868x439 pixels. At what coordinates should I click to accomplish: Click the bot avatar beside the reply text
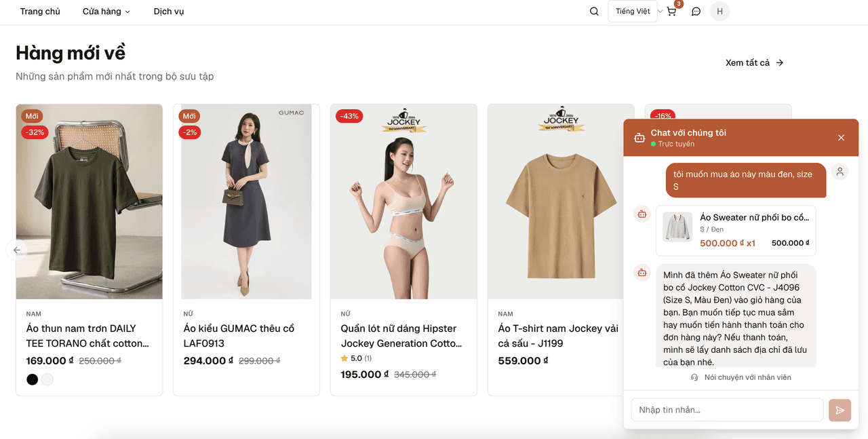coord(642,272)
